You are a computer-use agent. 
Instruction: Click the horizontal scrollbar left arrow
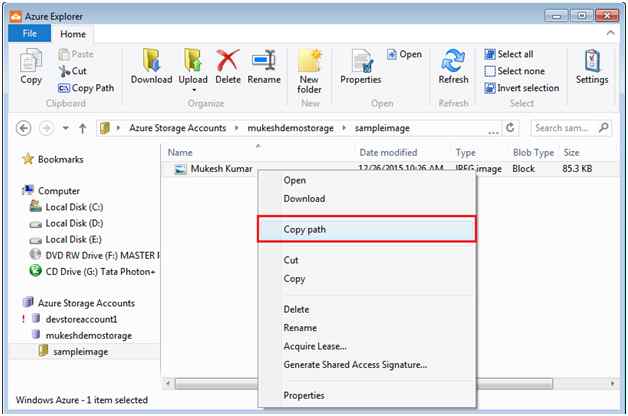click(x=168, y=384)
